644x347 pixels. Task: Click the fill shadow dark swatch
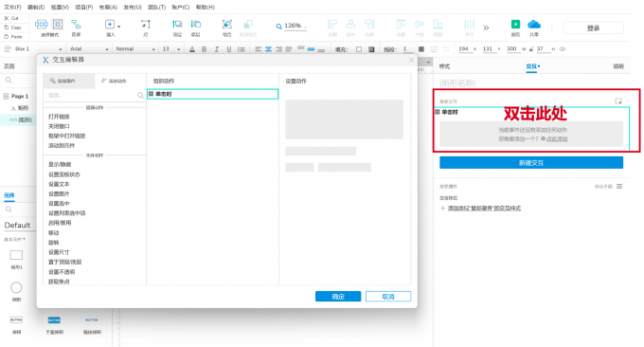[x=371, y=49]
